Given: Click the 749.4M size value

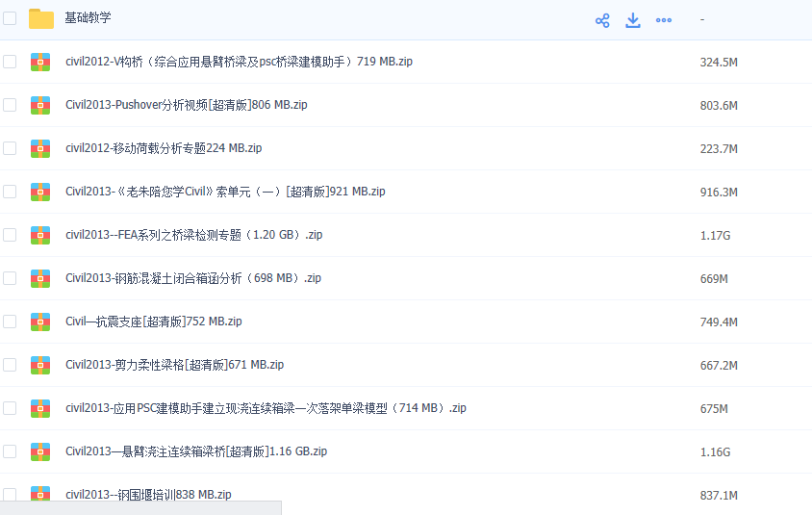Looking at the screenshot, I should (719, 322).
